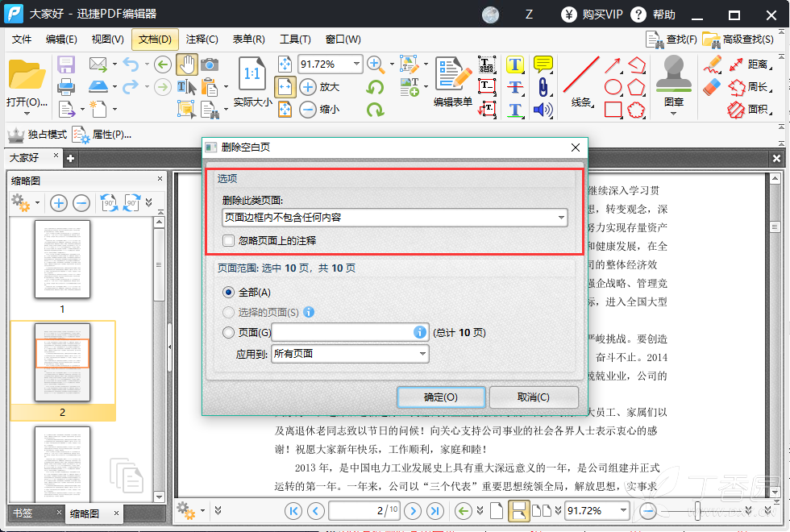This screenshot has height=532, width=790.
Task: Select the Hand tool
Action: click(187, 64)
